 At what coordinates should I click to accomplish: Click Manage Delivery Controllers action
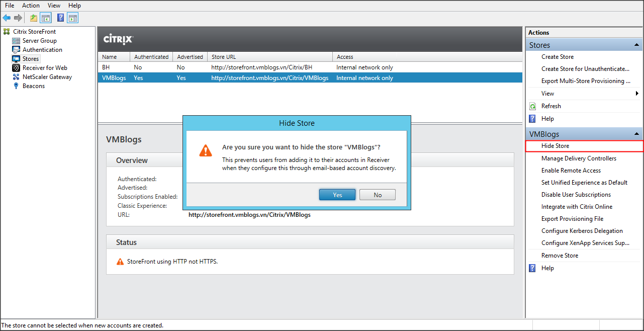click(x=579, y=158)
